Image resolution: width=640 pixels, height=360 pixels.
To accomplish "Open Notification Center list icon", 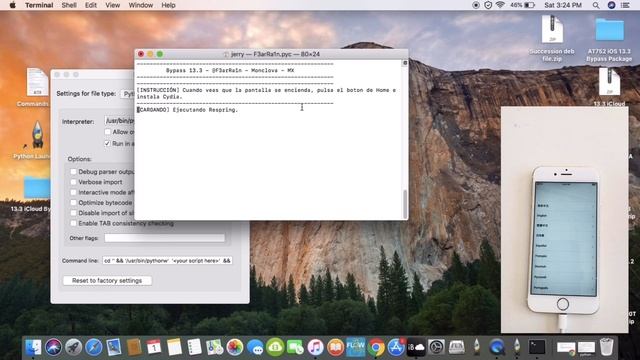I will (625, 5).
